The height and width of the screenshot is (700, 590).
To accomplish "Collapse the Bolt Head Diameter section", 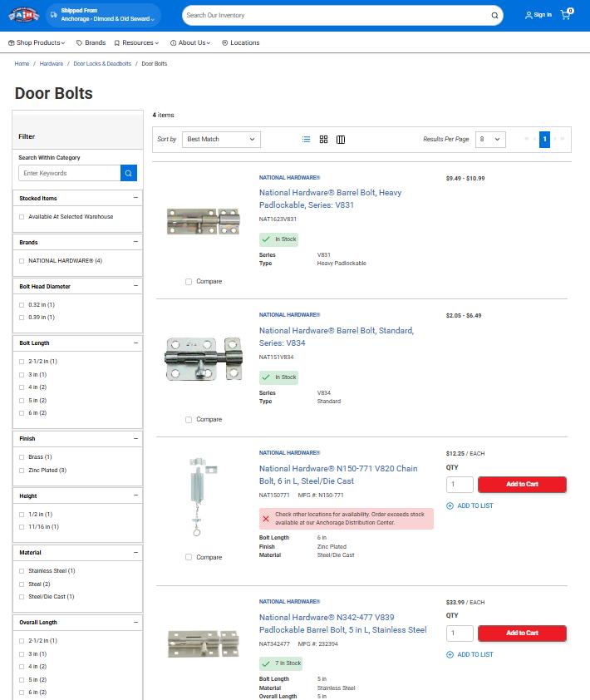I will [135, 286].
